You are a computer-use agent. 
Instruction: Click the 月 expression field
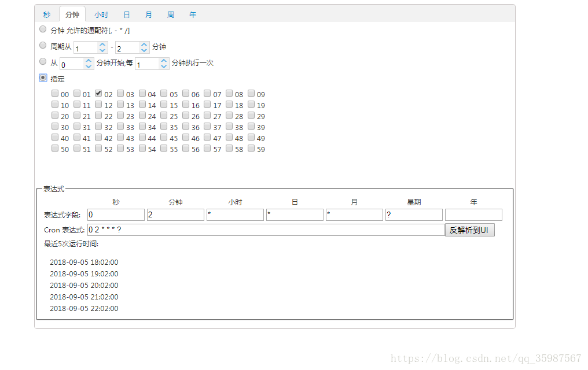click(x=354, y=214)
